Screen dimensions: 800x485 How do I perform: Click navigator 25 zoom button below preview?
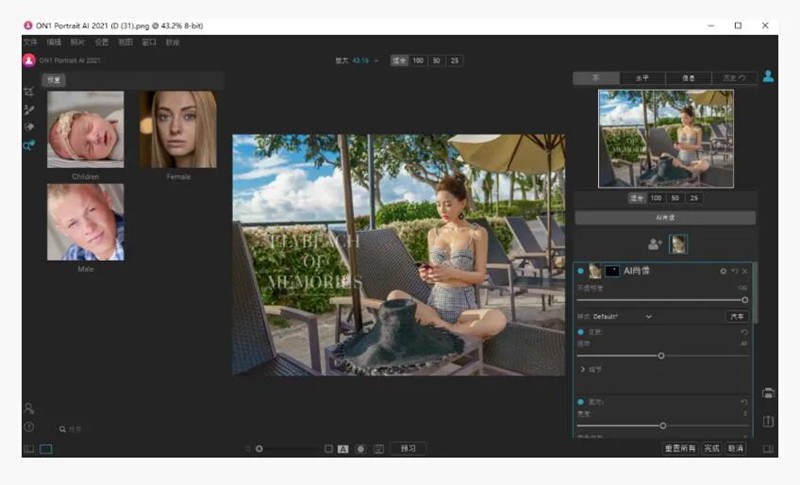tap(694, 198)
